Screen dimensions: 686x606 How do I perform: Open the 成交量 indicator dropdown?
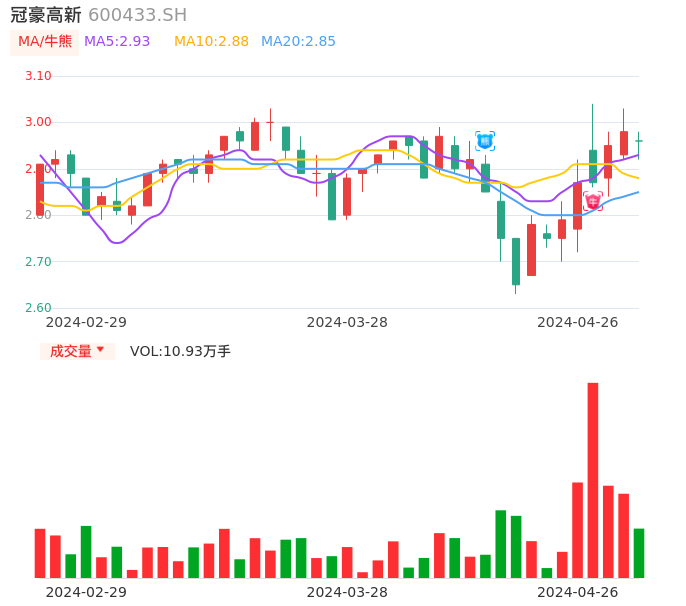click(x=77, y=351)
